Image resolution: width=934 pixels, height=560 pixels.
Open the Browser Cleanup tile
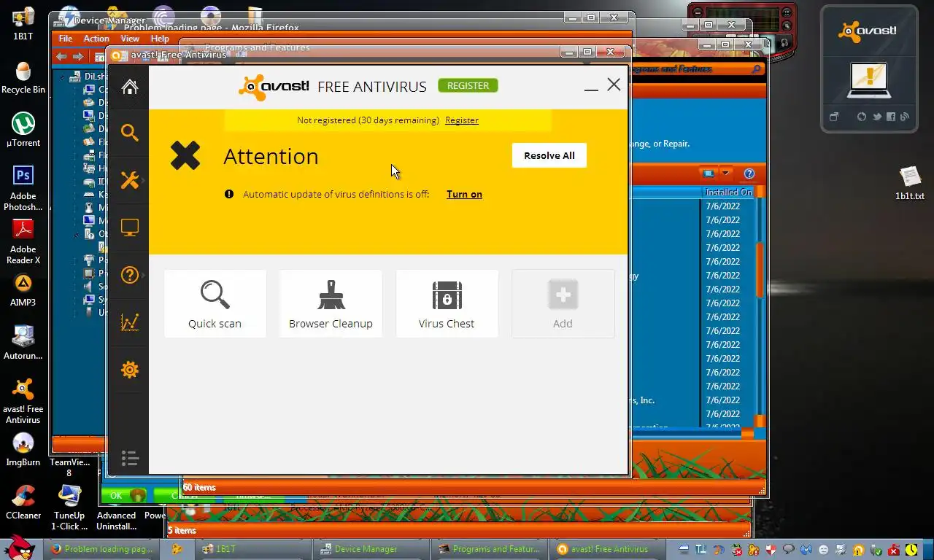(x=331, y=303)
